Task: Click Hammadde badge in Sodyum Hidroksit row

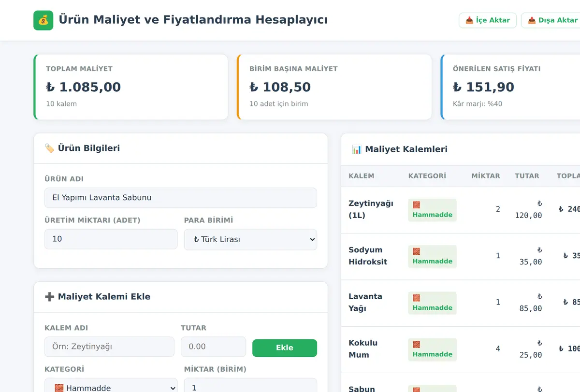Action: click(x=433, y=256)
